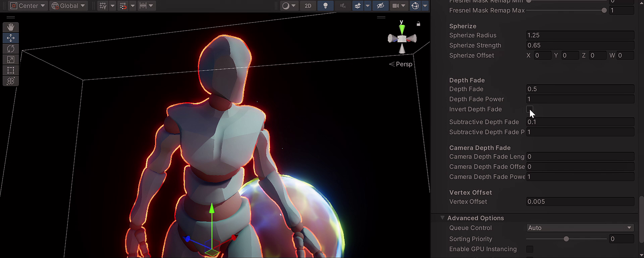Click Depth Fade value field
644x258 pixels.
(580, 89)
